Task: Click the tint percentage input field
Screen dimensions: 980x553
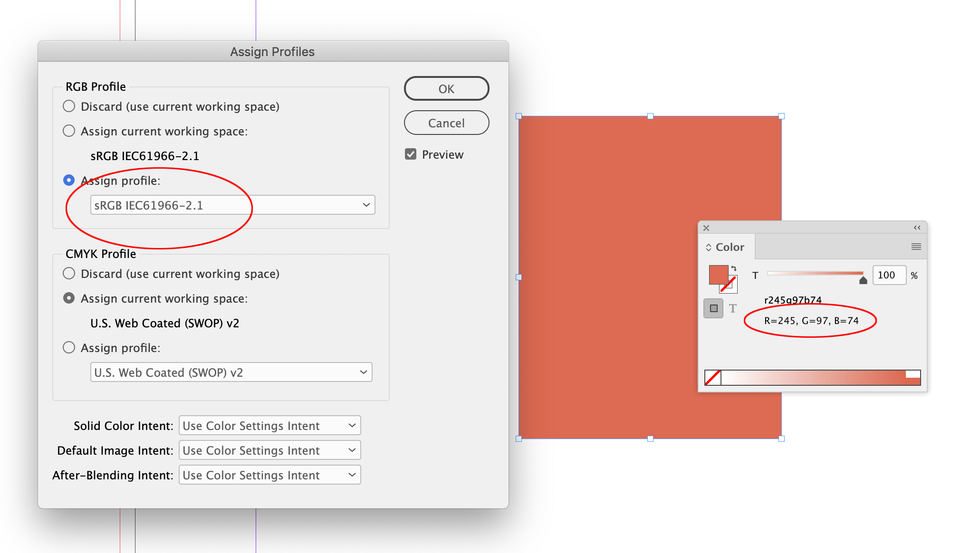Action: click(x=889, y=275)
